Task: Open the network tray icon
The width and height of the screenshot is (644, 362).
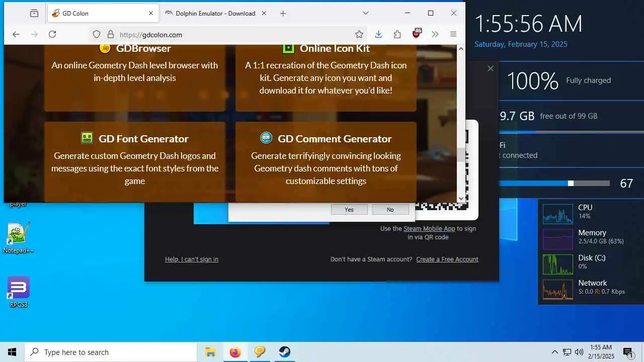Action: click(x=567, y=352)
